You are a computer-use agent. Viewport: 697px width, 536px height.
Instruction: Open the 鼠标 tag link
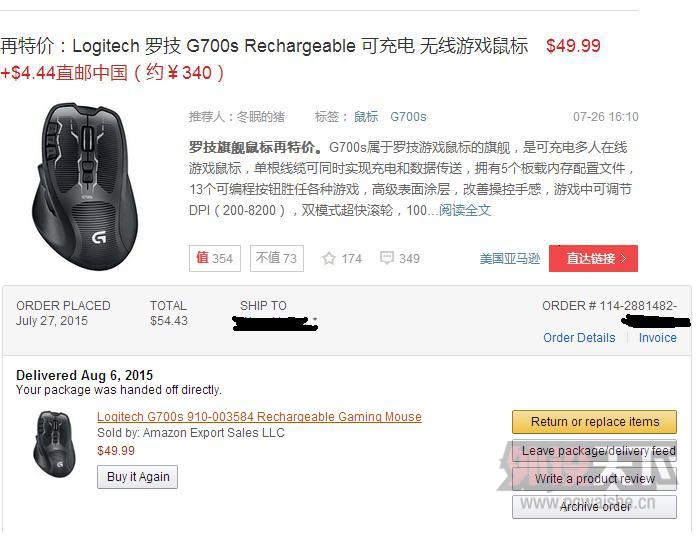(366, 117)
